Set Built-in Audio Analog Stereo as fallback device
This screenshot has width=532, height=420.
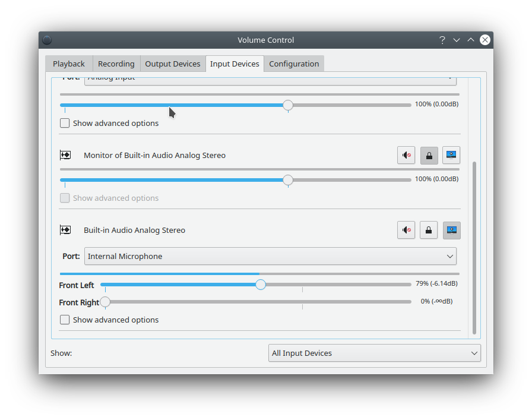(452, 230)
